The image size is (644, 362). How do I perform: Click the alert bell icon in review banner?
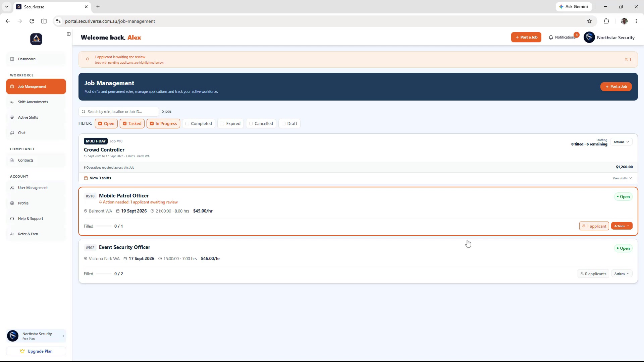[x=88, y=60]
